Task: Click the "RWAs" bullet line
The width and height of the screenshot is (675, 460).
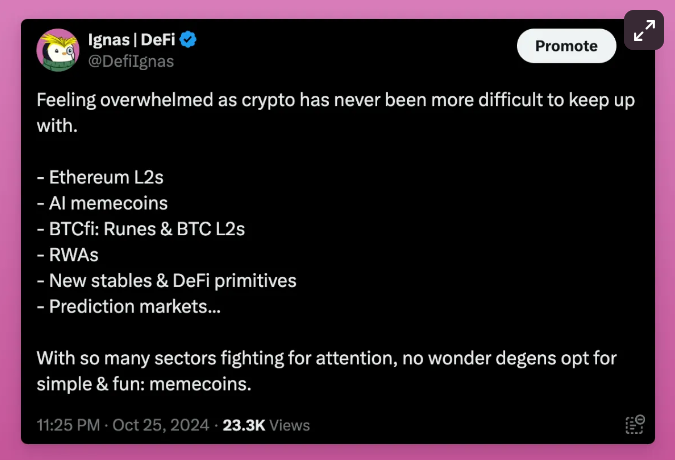Action: point(66,255)
